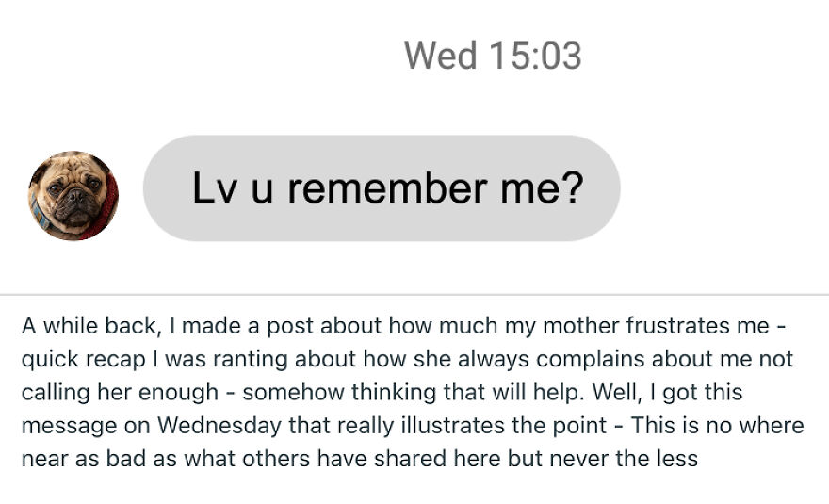Click "quick recap" in the post text

pyautogui.click(x=74, y=359)
